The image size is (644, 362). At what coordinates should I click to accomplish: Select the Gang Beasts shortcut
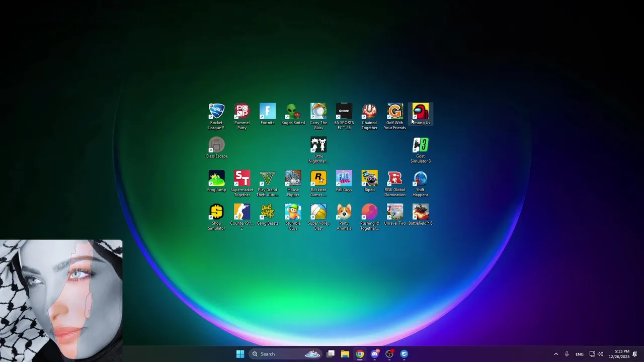[x=268, y=215]
